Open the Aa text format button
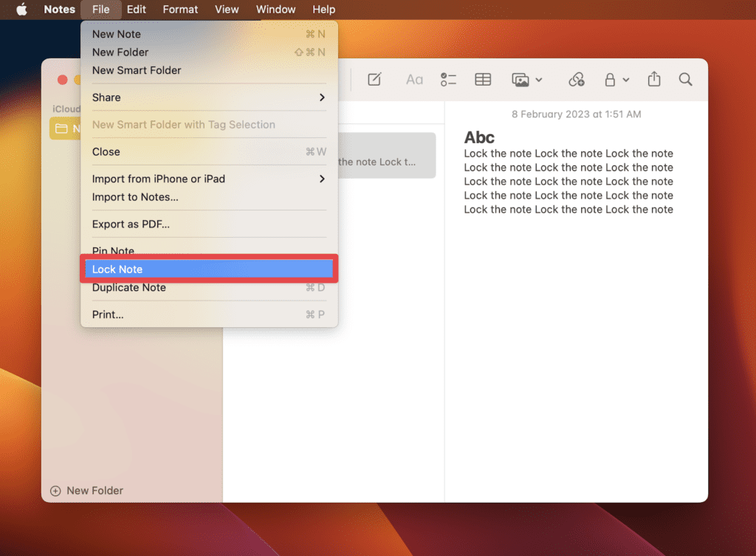The width and height of the screenshot is (756, 556). pyautogui.click(x=414, y=80)
